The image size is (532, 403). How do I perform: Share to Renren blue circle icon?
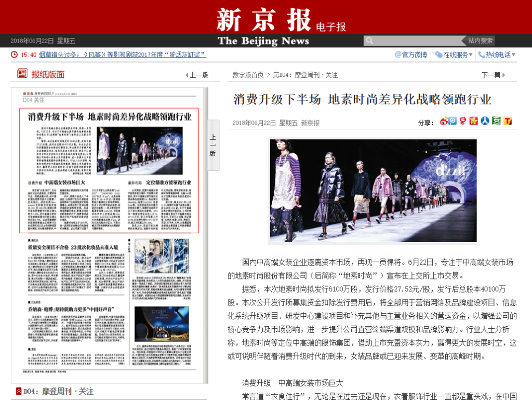click(x=485, y=122)
